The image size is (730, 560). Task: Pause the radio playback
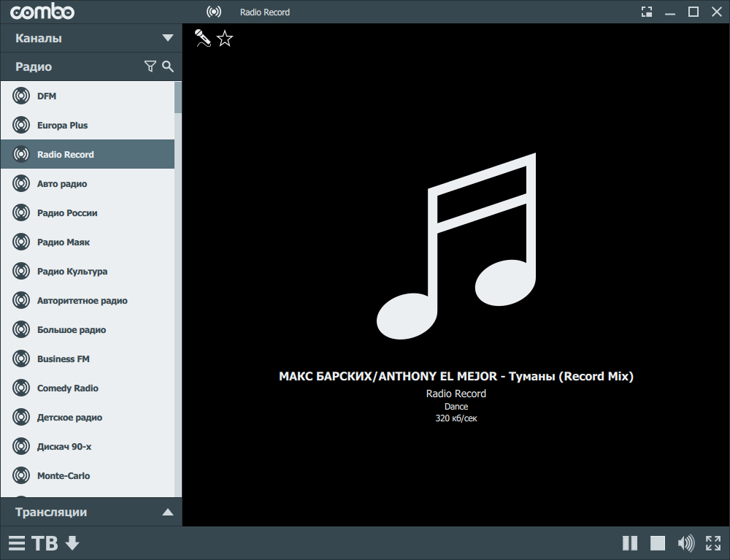630,542
